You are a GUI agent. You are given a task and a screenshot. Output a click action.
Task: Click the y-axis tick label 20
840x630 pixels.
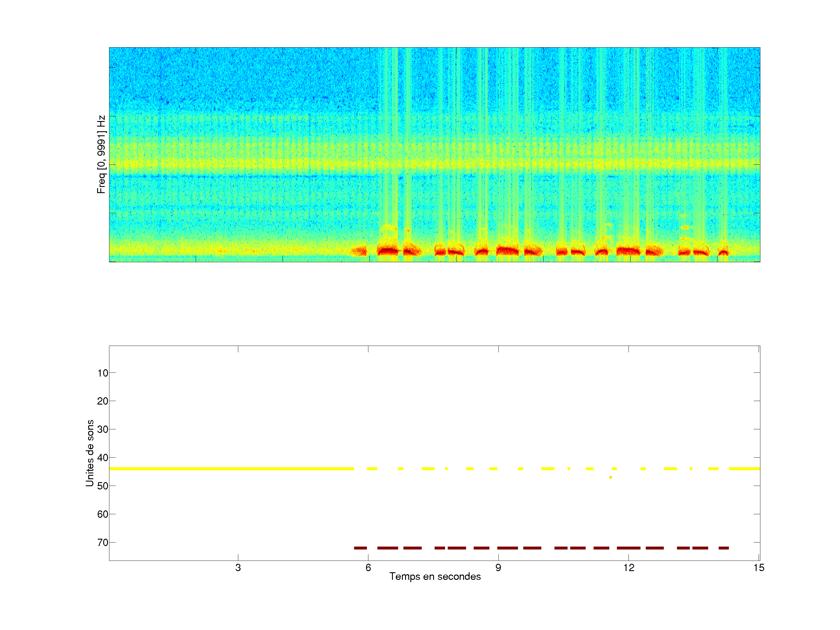click(103, 401)
